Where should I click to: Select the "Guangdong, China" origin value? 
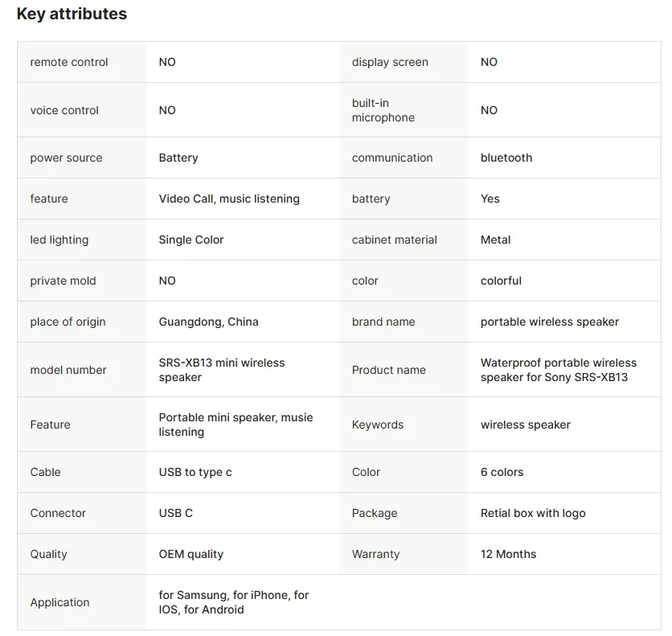point(209,322)
